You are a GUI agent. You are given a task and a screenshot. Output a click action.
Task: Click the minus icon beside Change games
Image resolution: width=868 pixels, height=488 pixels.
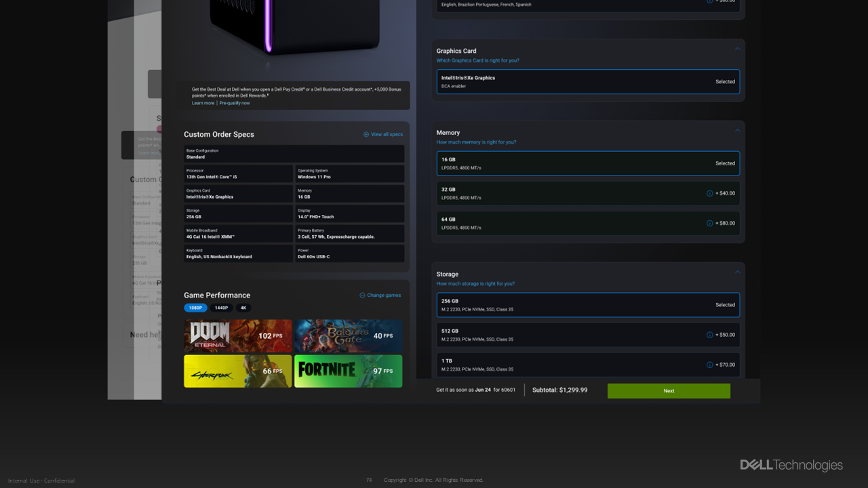click(362, 295)
